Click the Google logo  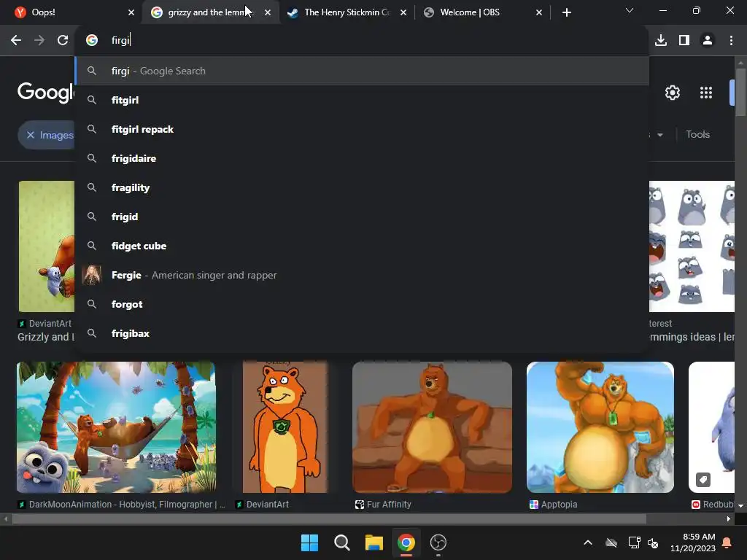(x=46, y=92)
